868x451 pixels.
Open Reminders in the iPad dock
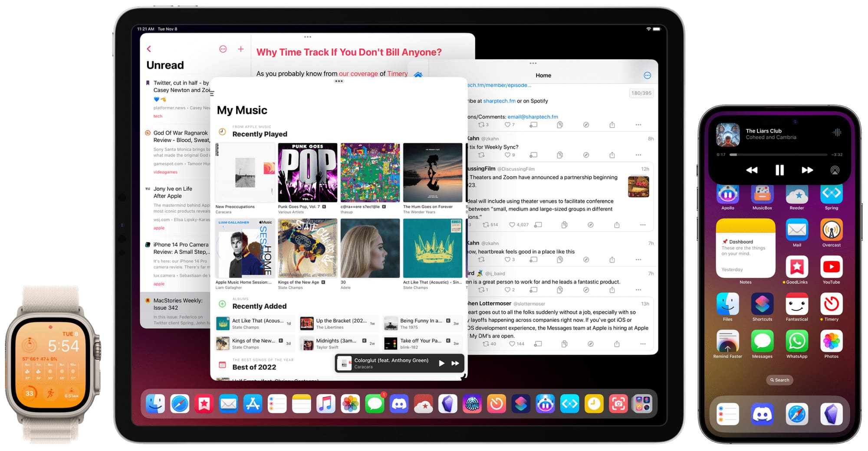coord(277,404)
